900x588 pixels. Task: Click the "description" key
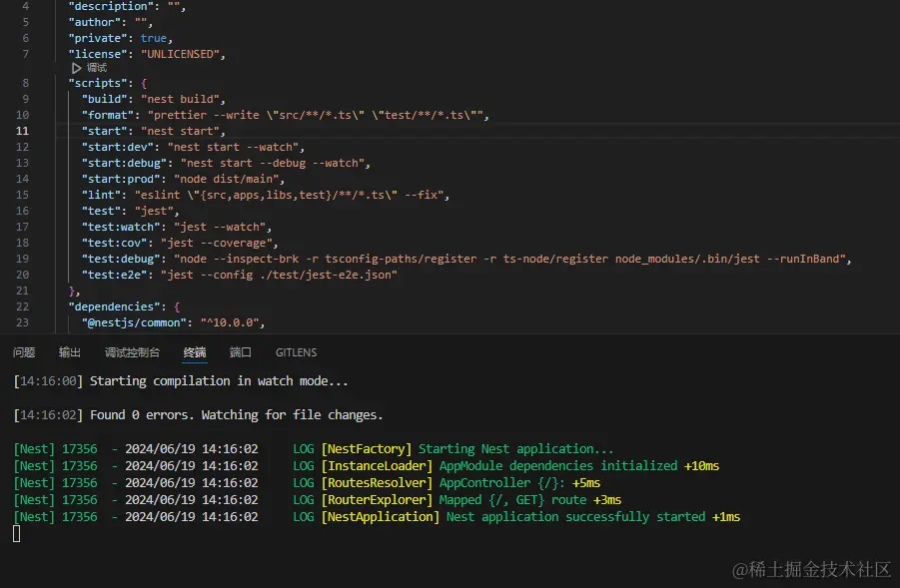tap(111, 6)
